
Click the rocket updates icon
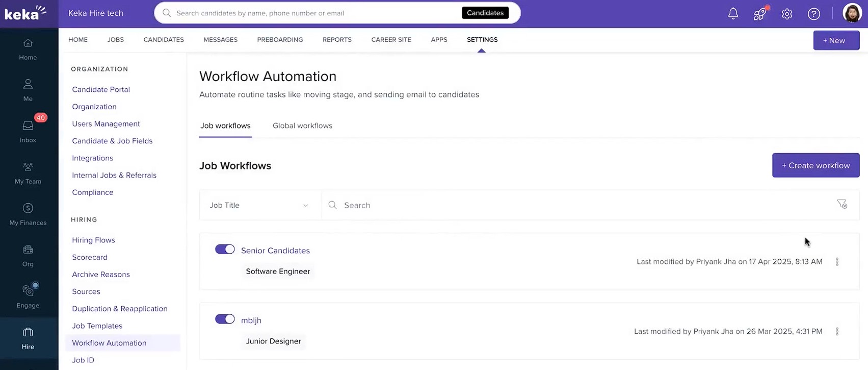[760, 14]
